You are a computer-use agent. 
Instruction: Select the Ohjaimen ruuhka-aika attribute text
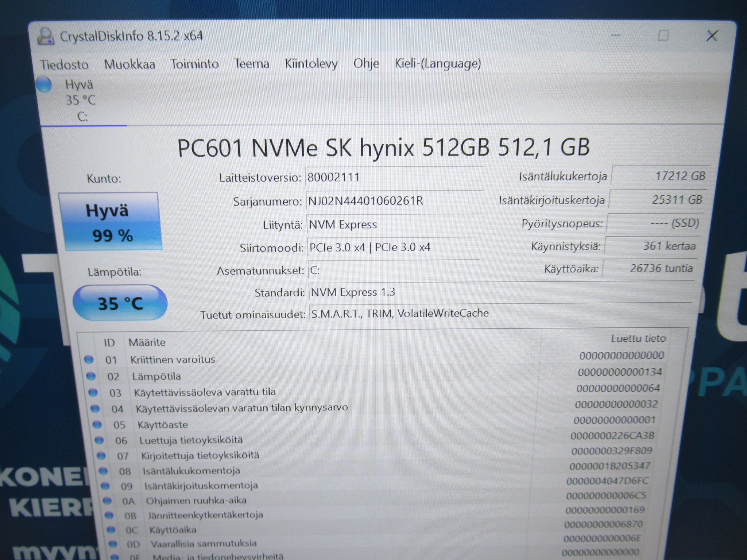pyautogui.click(x=196, y=501)
